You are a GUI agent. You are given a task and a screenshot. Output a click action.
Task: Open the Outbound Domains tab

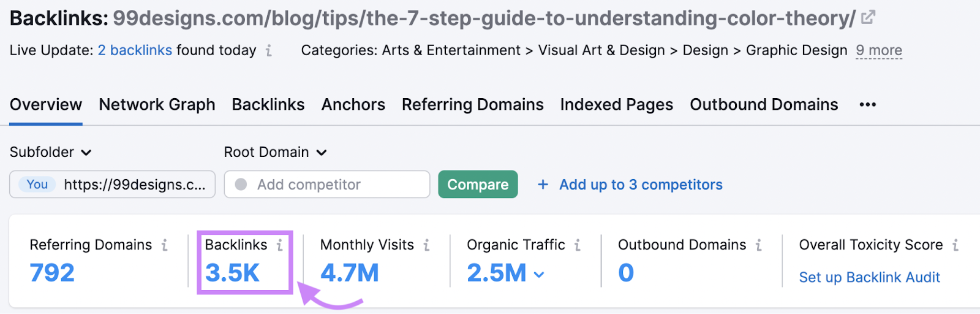pyautogui.click(x=764, y=105)
